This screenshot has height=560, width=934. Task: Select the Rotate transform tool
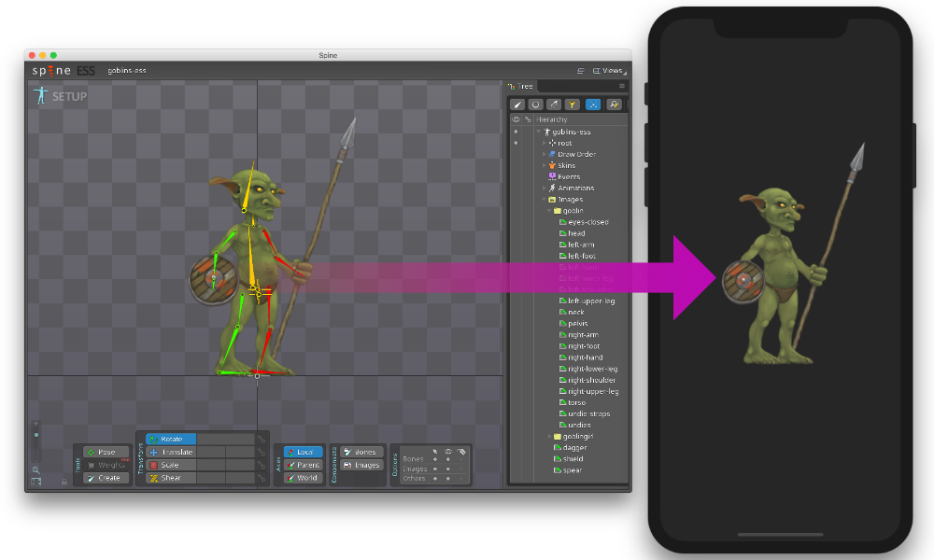point(171,440)
